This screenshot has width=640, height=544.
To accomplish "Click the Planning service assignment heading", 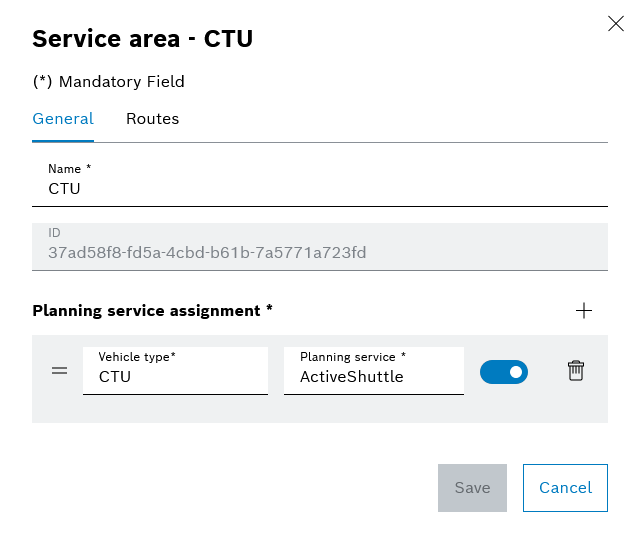I will pyautogui.click(x=152, y=311).
